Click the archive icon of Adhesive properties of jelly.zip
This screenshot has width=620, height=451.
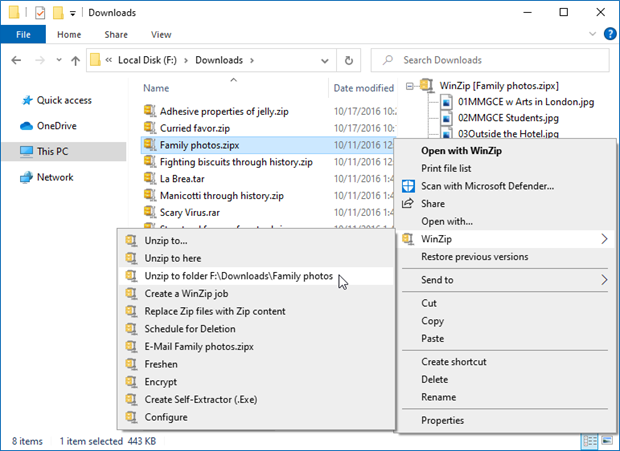pos(149,111)
